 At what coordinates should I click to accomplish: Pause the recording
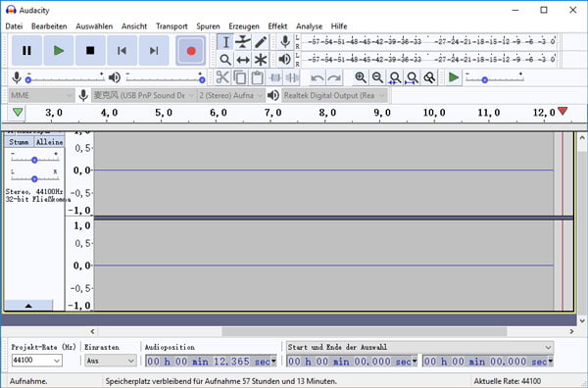pos(26,51)
